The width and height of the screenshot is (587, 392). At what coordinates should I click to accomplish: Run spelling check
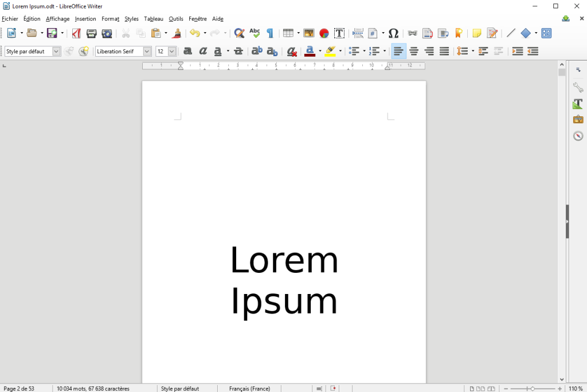point(255,33)
